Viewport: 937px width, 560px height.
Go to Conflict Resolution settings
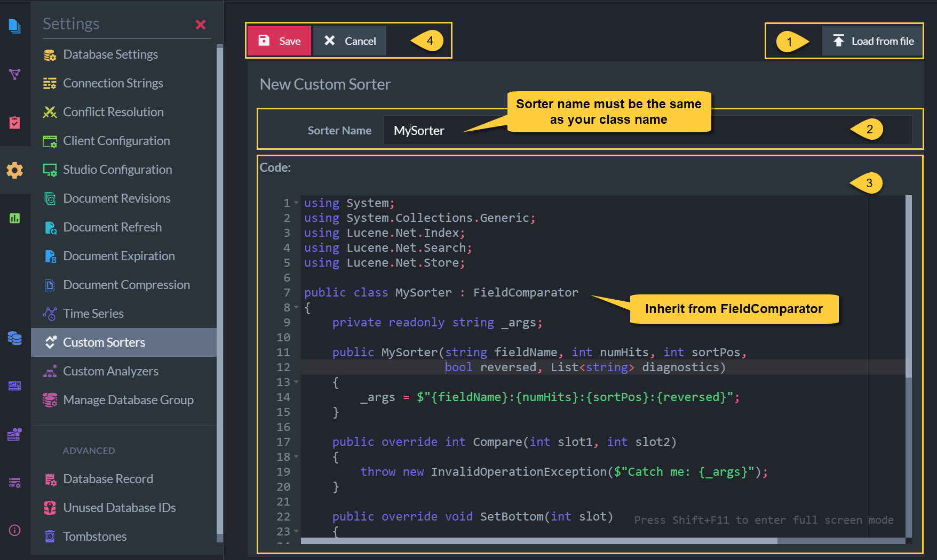pyautogui.click(x=124, y=112)
